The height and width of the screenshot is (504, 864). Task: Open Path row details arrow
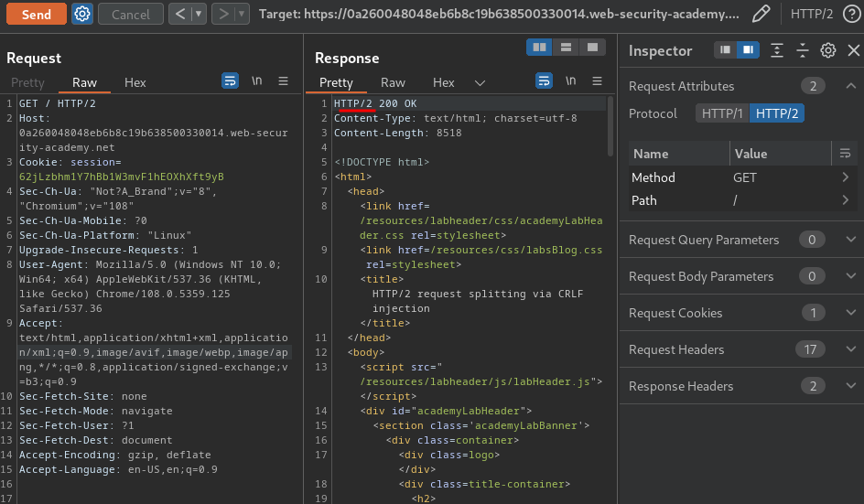coord(846,200)
